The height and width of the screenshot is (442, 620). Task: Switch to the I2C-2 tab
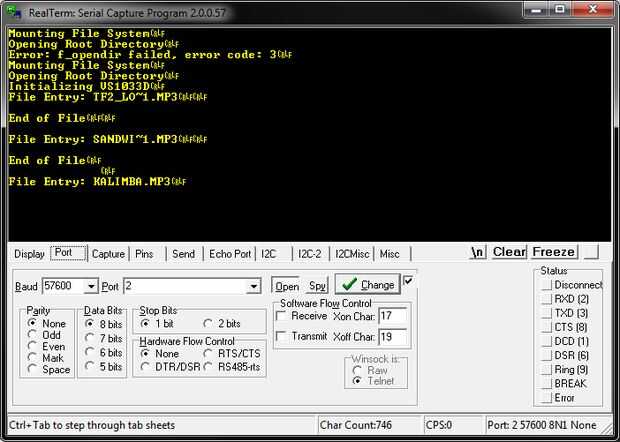click(x=310, y=254)
